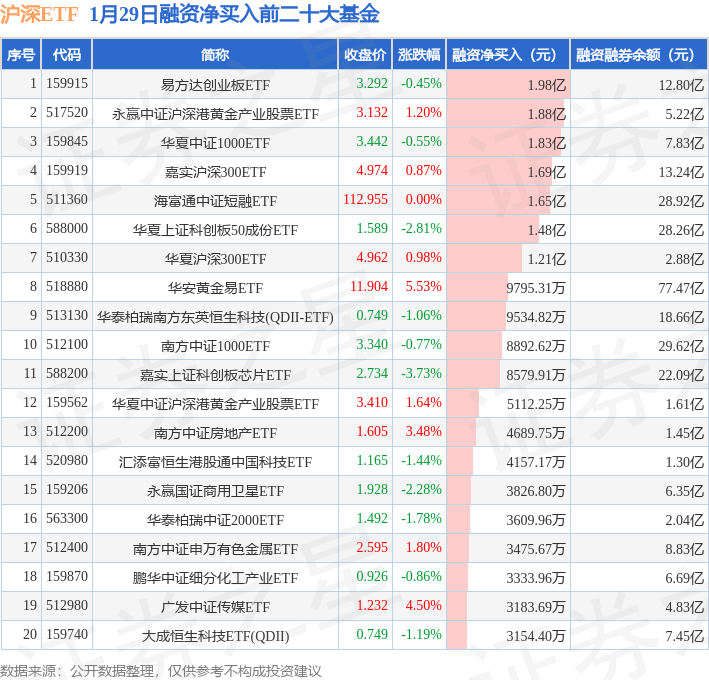Select change value 1.20%
This screenshot has height=680, width=709.
click(423, 113)
